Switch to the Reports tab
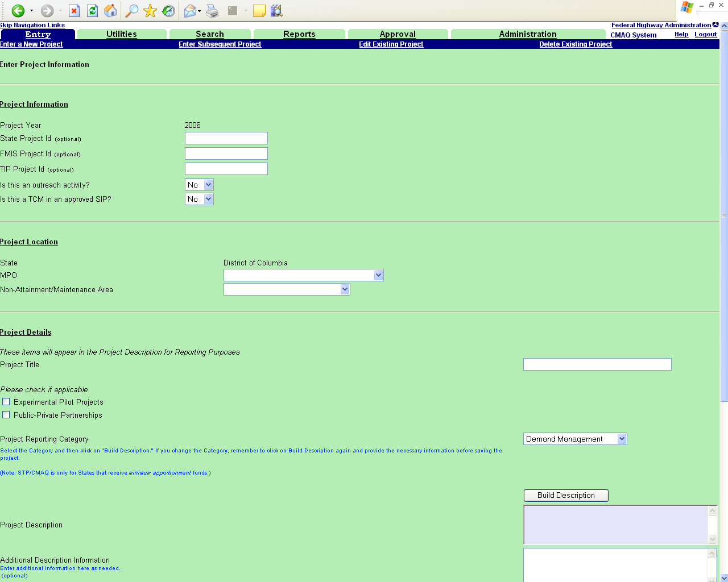The width and height of the screenshot is (728, 582). pyautogui.click(x=299, y=34)
